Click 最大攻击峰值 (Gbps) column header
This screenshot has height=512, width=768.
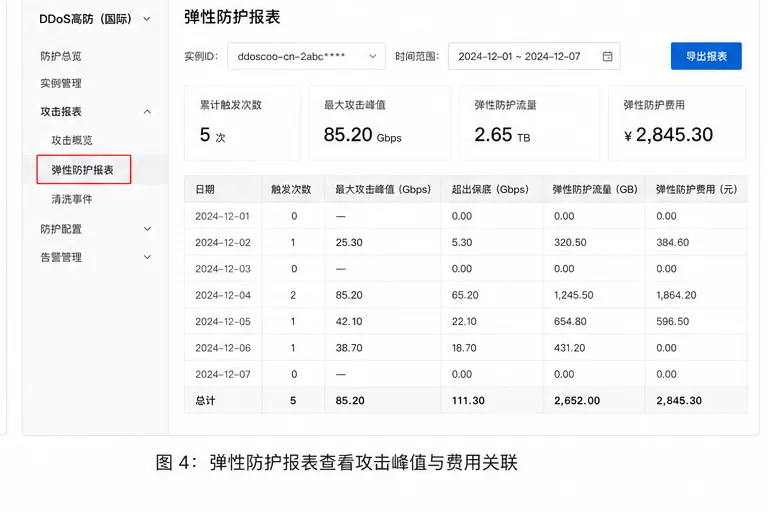[383, 190]
